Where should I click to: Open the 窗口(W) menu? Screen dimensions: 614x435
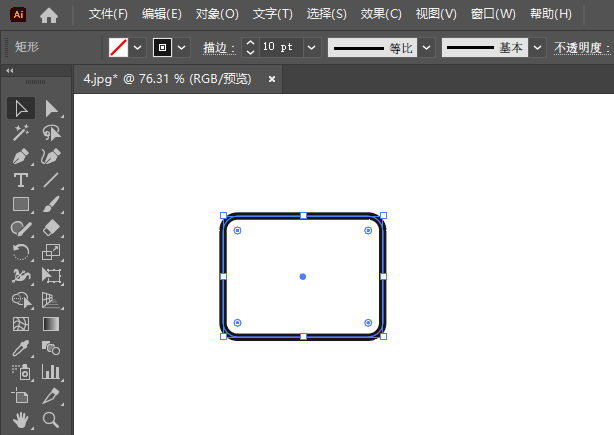tap(493, 14)
